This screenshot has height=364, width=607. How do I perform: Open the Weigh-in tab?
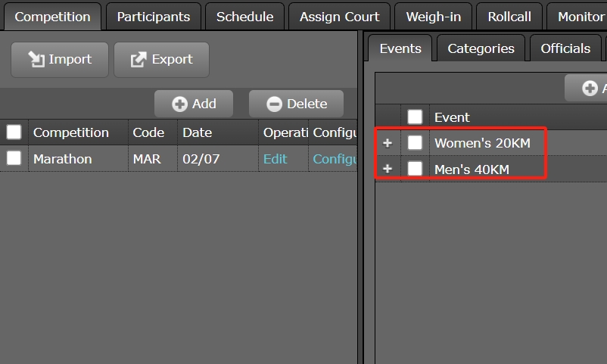[x=434, y=17]
